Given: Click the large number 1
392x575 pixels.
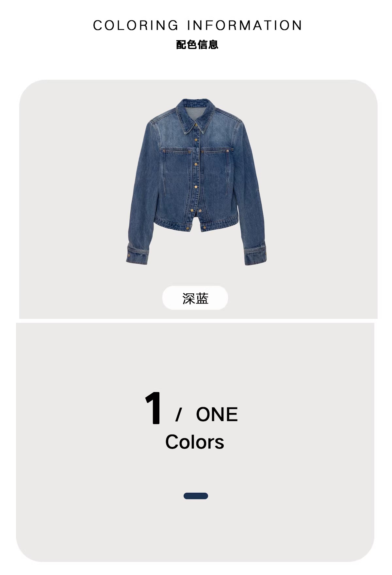Looking at the screenshot, I should (153, 408).
